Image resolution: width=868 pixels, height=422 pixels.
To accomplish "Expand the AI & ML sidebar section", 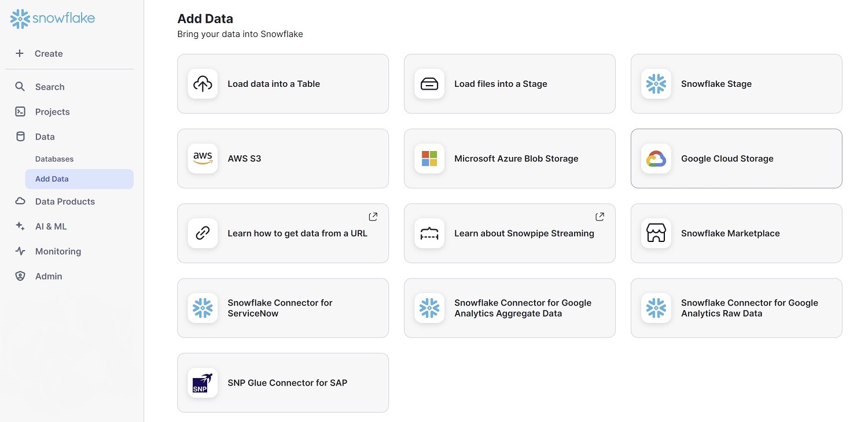I will pos(51,226).
